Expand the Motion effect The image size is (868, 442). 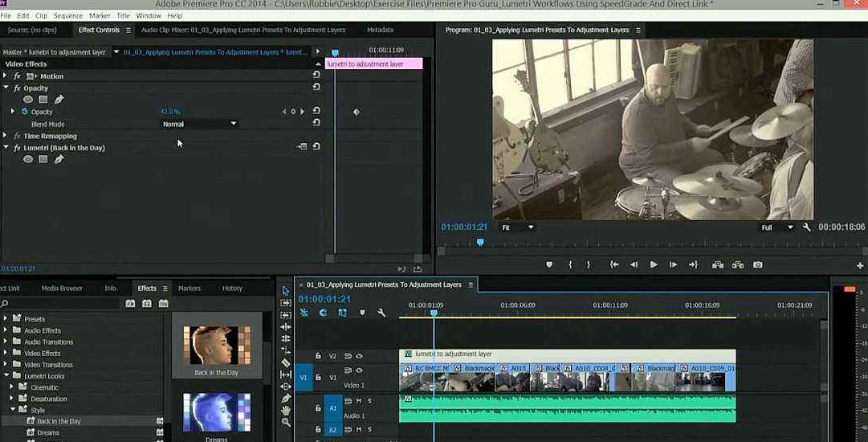coord(6,76)
